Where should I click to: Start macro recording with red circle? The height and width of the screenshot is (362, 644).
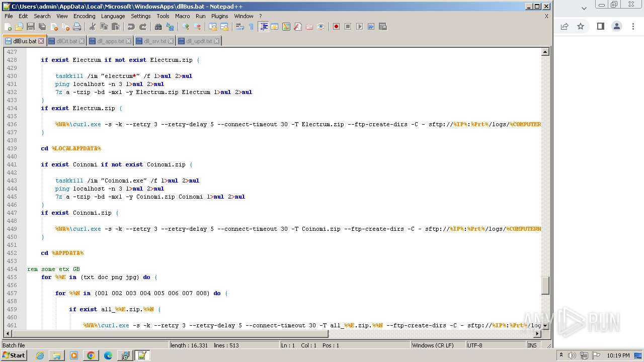click(x=336, y=27)
